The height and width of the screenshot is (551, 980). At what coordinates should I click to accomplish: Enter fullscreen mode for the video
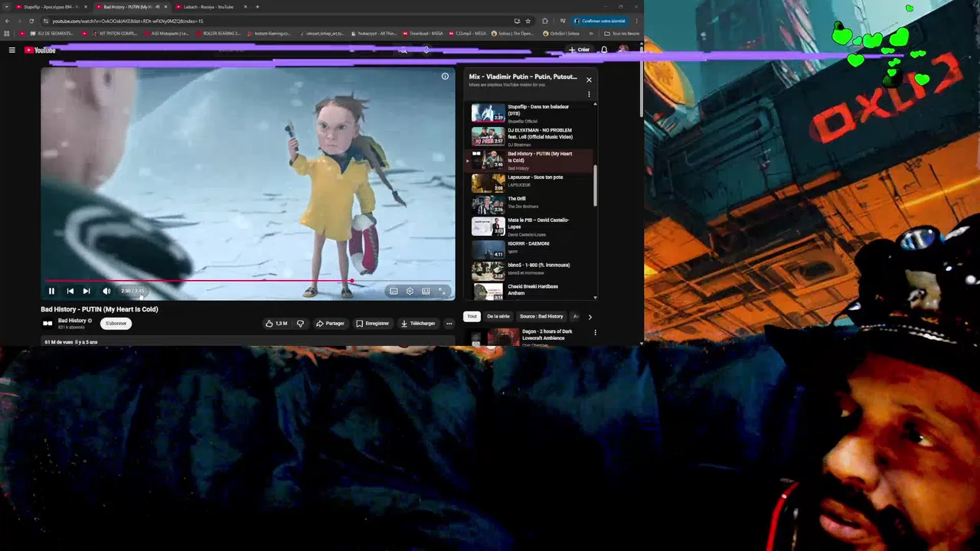[x=442, y=291]
